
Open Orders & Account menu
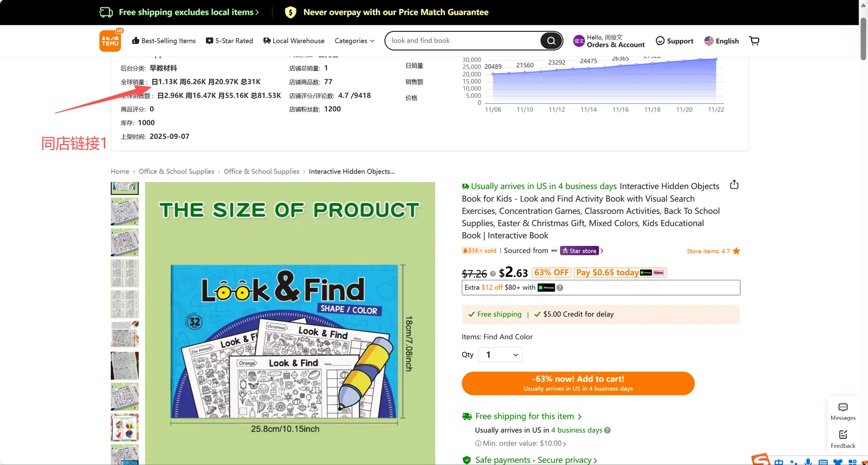(x=616, y=45)
